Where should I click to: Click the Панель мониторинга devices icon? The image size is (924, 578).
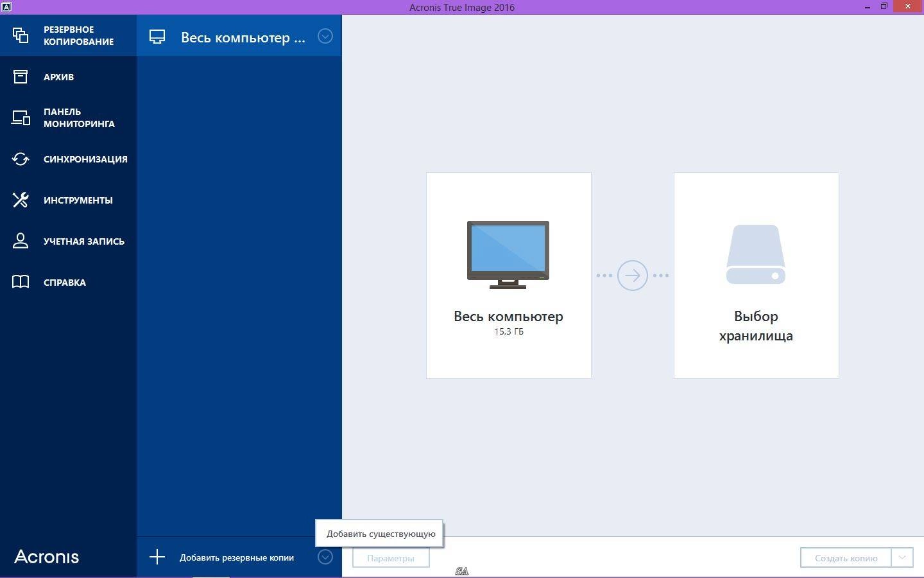click(x=21, y=118)
